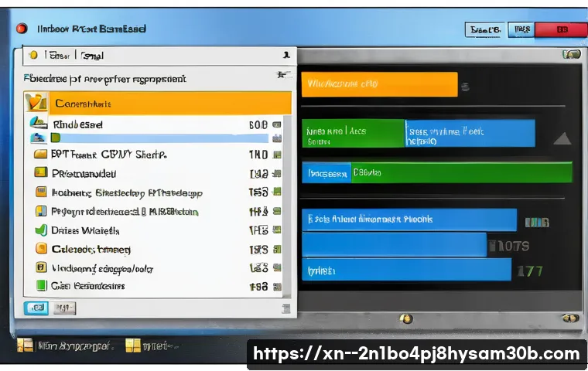
Task: Click the long green bar in the chart
Action: [462, 172]
